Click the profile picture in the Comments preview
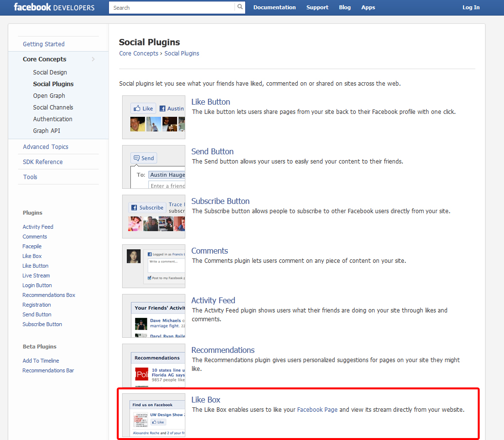The image size is (504, 440). (x=133, y=257)
